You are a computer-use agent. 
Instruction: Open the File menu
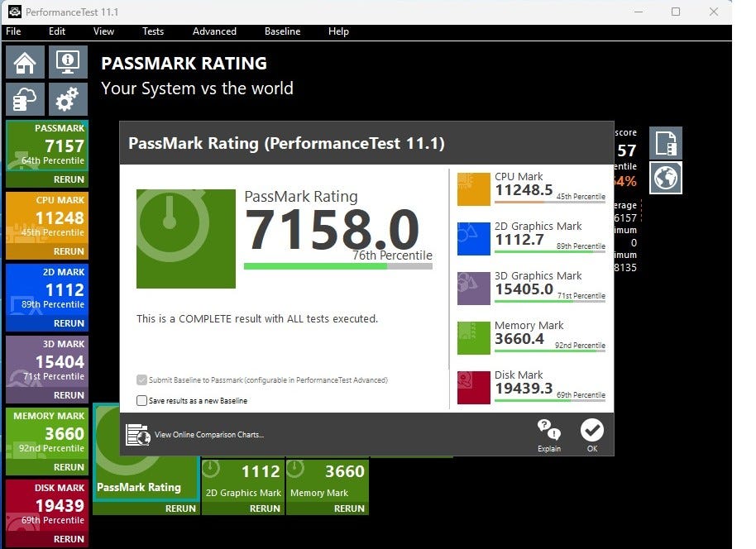coord(13,31)
